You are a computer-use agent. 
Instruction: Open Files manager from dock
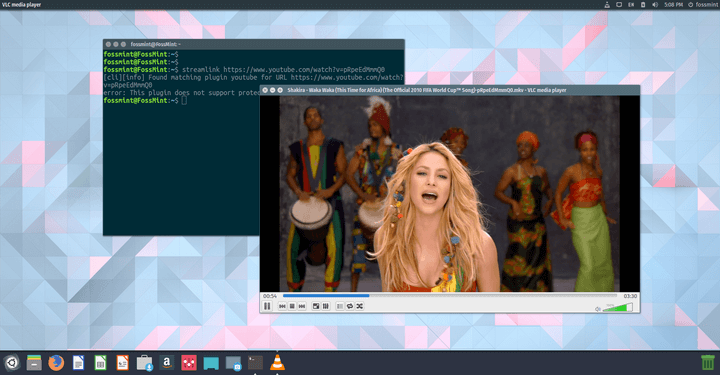pyautogui.click(x=34, y=363)
